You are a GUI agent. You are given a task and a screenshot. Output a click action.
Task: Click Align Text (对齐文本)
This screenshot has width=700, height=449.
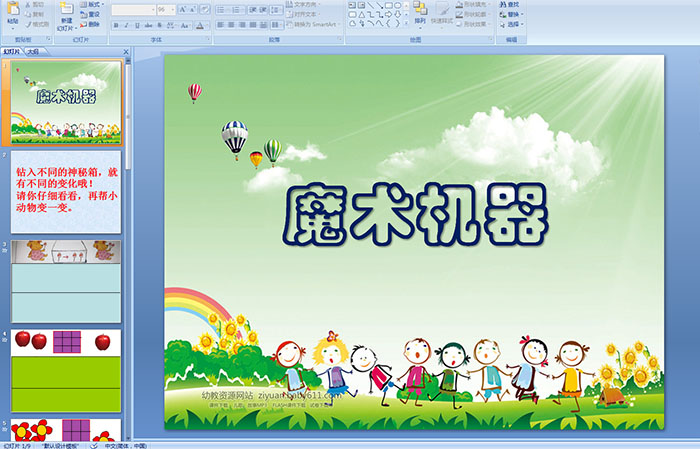point(302,14)
